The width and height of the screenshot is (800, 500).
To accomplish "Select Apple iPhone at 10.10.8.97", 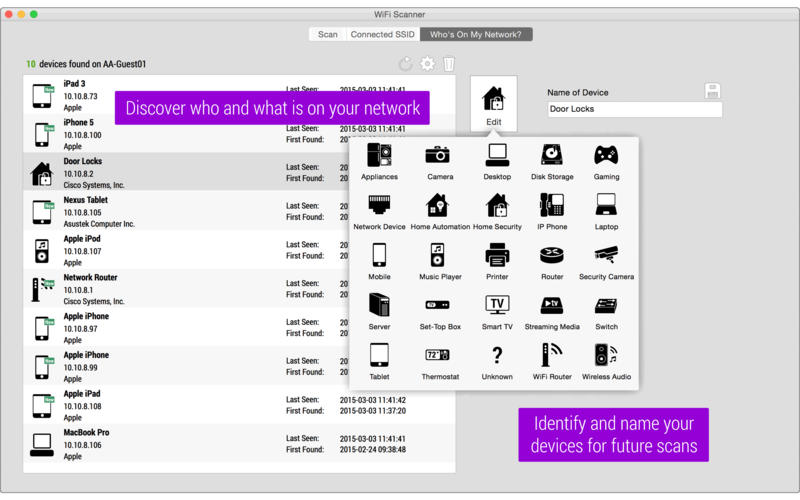I will [239, 328].
